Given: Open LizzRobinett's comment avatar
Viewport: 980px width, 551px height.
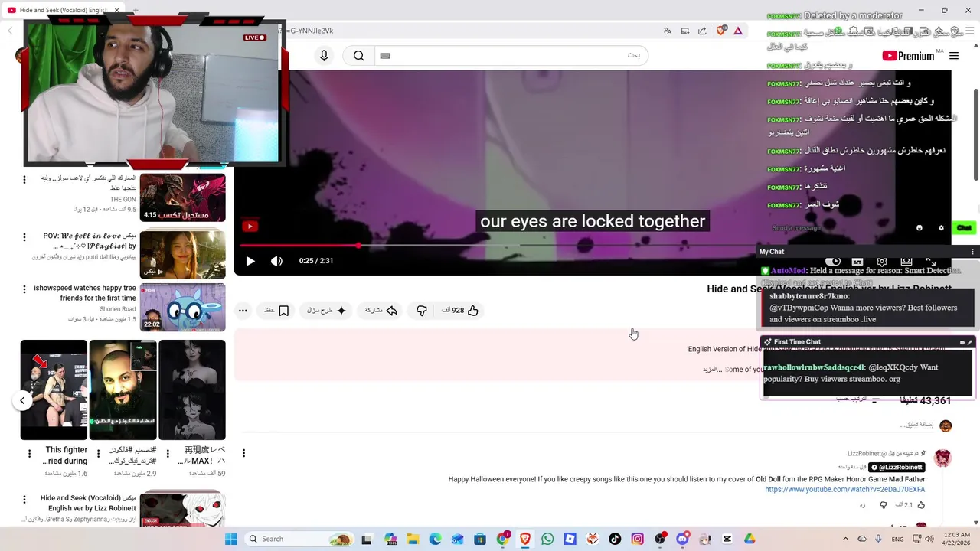Looking at the screenshot, I should click(942, 458).
